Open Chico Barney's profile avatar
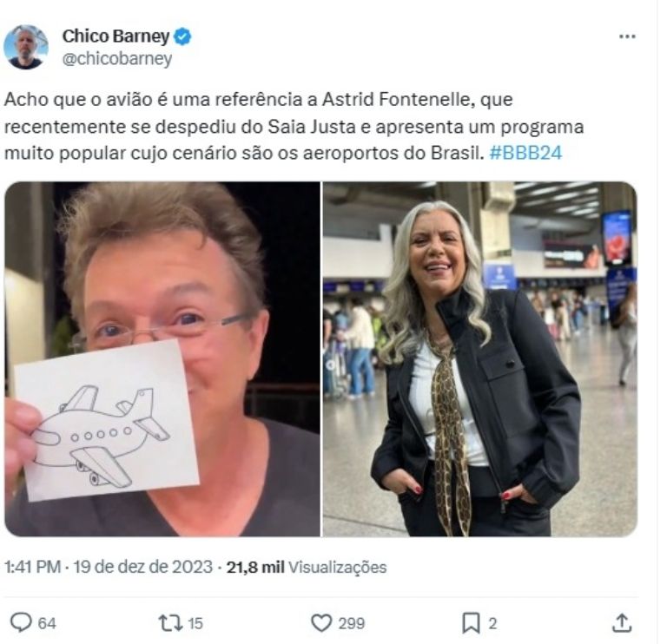667x644 pixels. click(25, 47)
